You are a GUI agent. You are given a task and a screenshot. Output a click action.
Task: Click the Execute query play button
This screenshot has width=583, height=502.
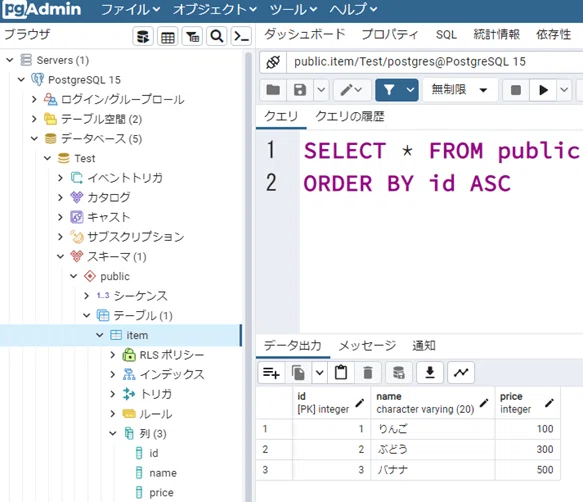tap(543, 90)
